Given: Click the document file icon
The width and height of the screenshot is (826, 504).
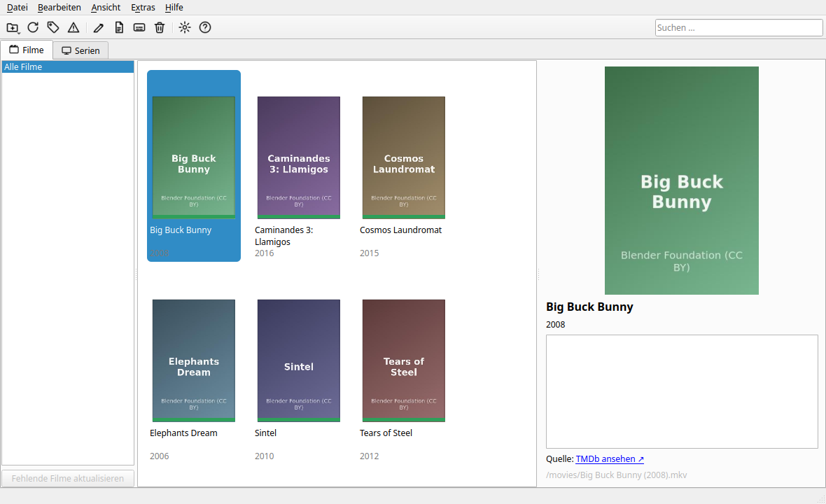Looking at the screenshot, I should (119, 27).
